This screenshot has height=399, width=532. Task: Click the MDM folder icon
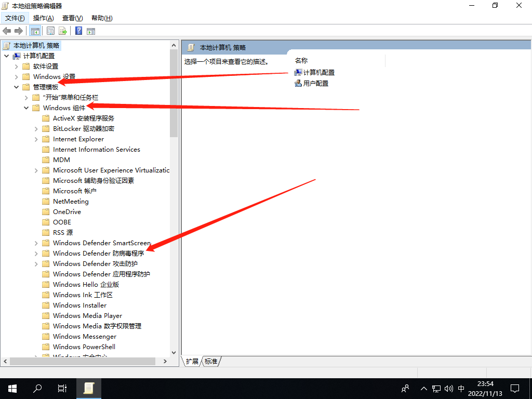46,160
